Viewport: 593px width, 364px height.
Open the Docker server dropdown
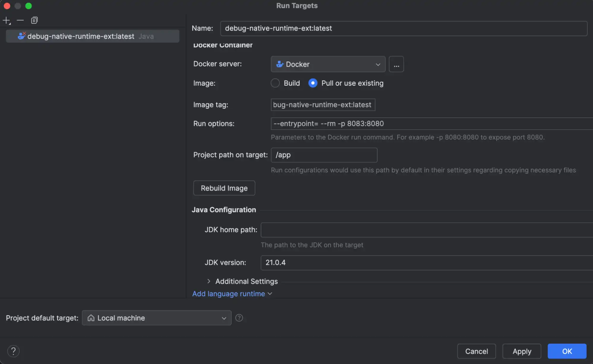[x=328, y=64]
